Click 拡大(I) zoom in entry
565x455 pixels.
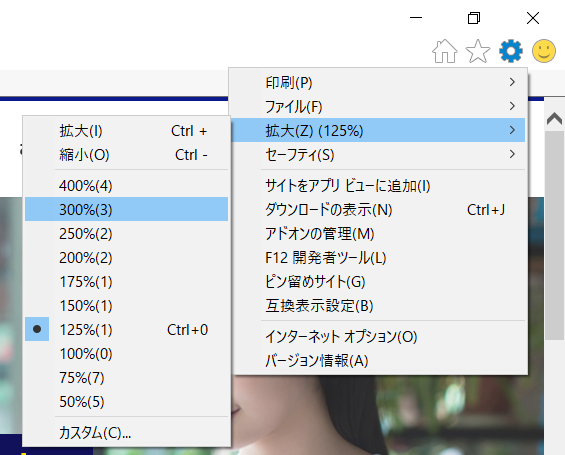[x=126, y=130]
